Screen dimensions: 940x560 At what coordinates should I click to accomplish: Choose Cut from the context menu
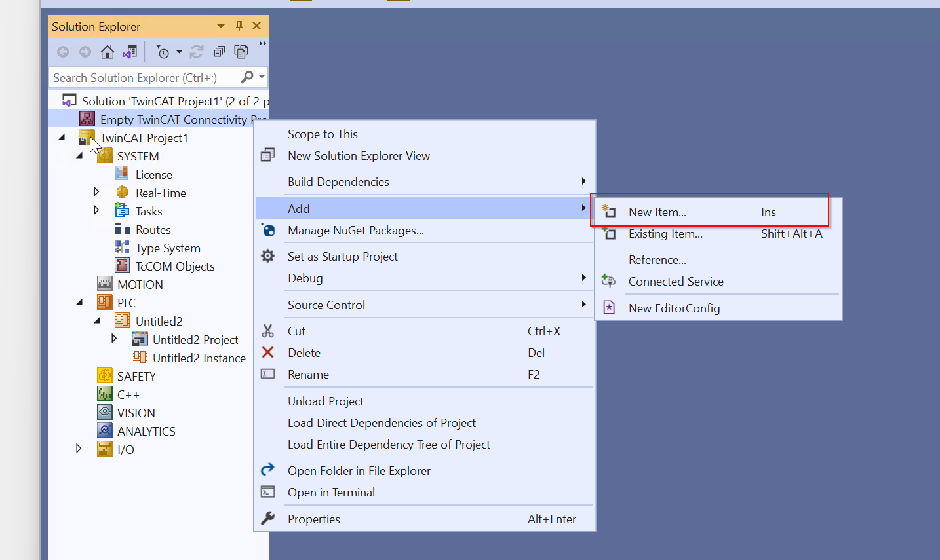point(425,331)
